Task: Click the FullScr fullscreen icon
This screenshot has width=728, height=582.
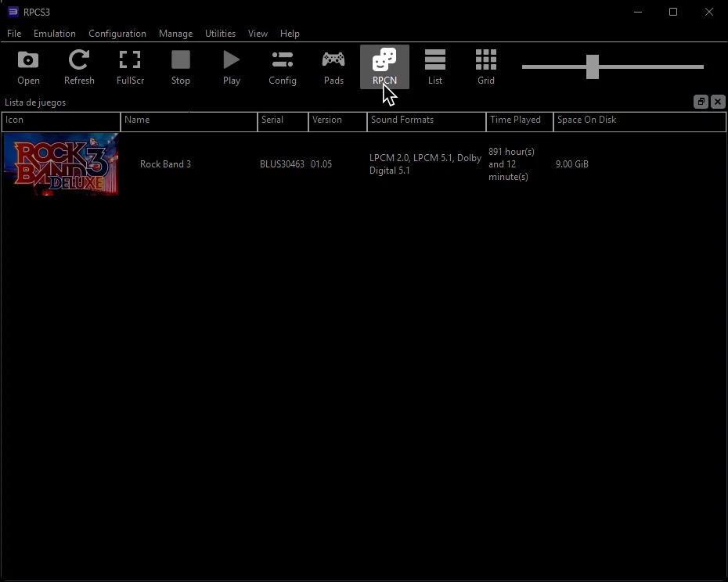Action: pyautogui.click(x=130, y=66)
